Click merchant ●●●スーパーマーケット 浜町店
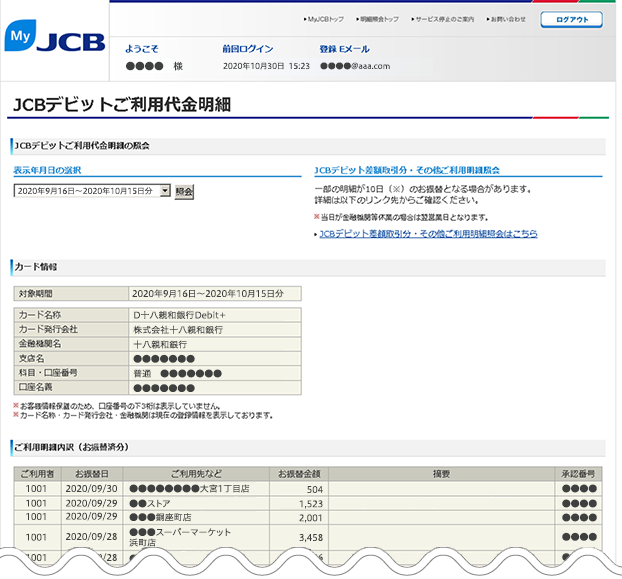The height and width of the screenshot is (579, 622). pos(180,537)
